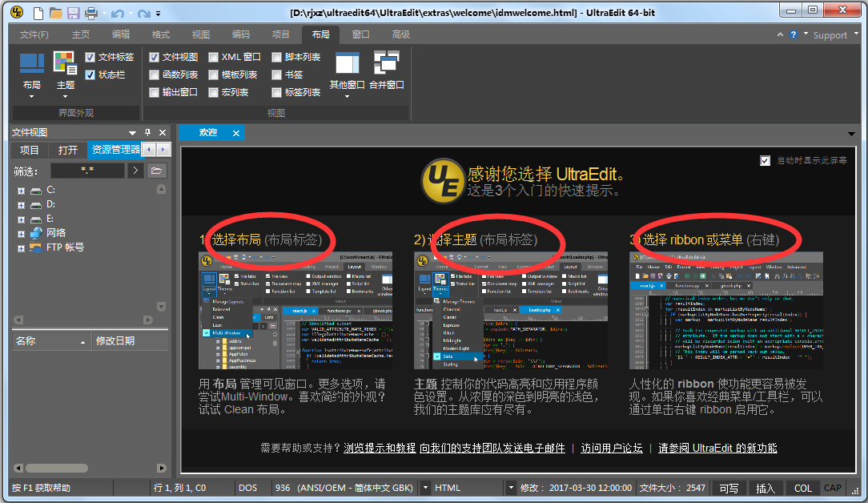The image size is (868, 503).
Task: Enable the 宏列表 checkbox
Action: [x=213, y=93]
